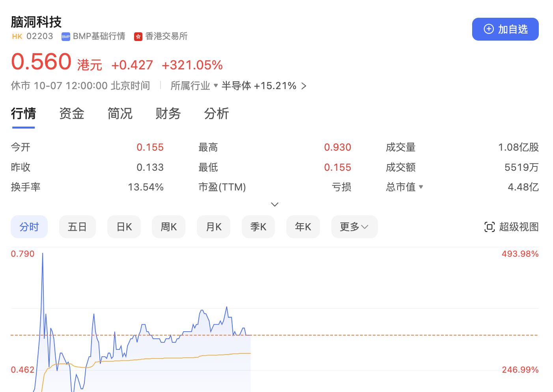553x392 pixels.
Task: Click the chart axis label 493.98%
Action: coord(520,254)
